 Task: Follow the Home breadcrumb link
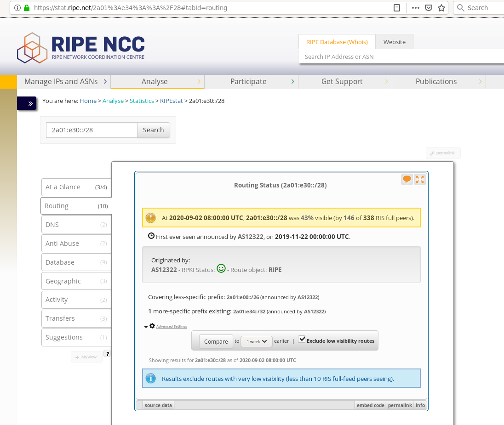88,101
